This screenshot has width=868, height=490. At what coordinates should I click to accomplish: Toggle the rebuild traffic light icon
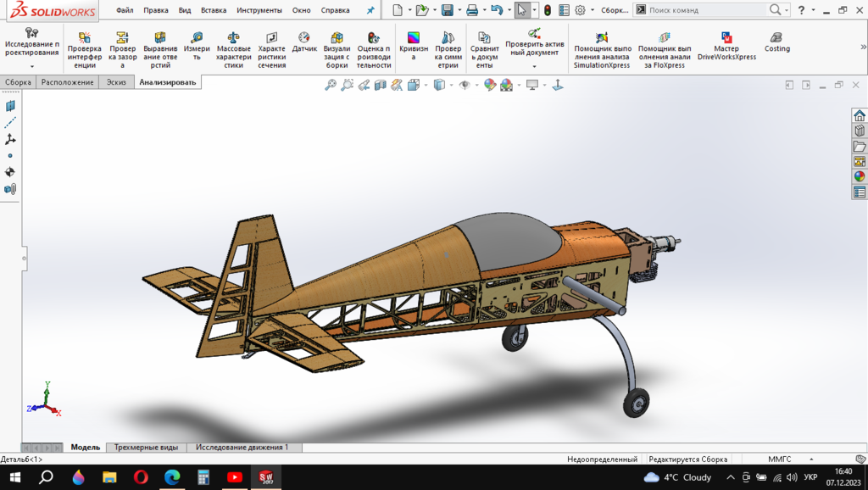pos(547,10)
